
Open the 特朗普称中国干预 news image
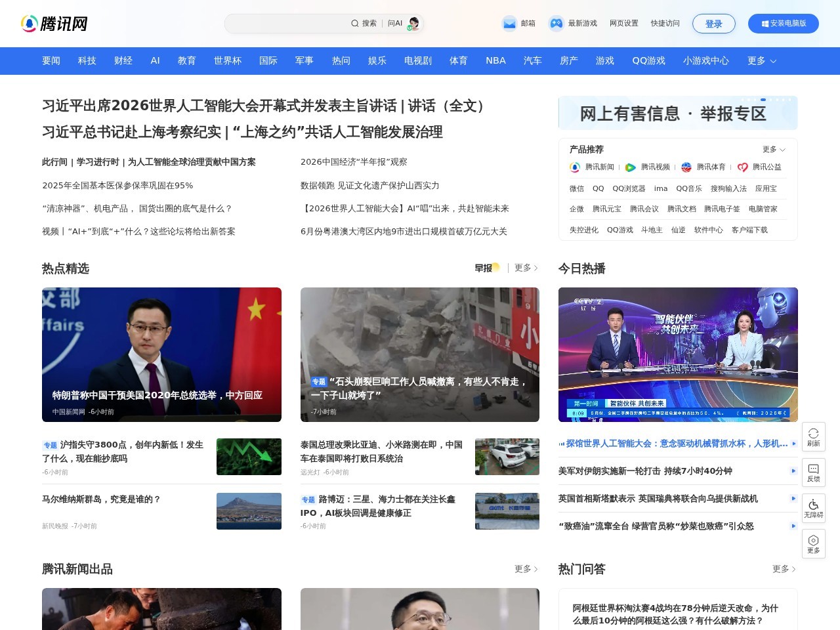click(x=161, y=354)
